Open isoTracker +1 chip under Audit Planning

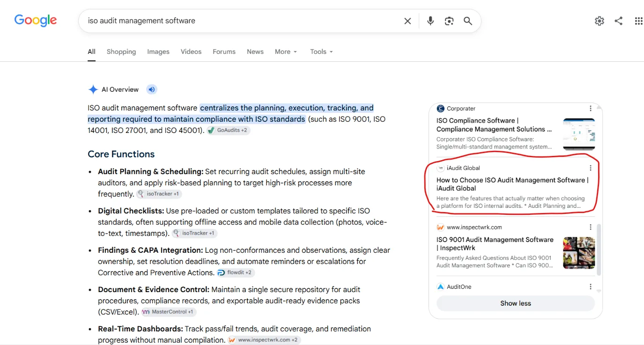[159, 194]
